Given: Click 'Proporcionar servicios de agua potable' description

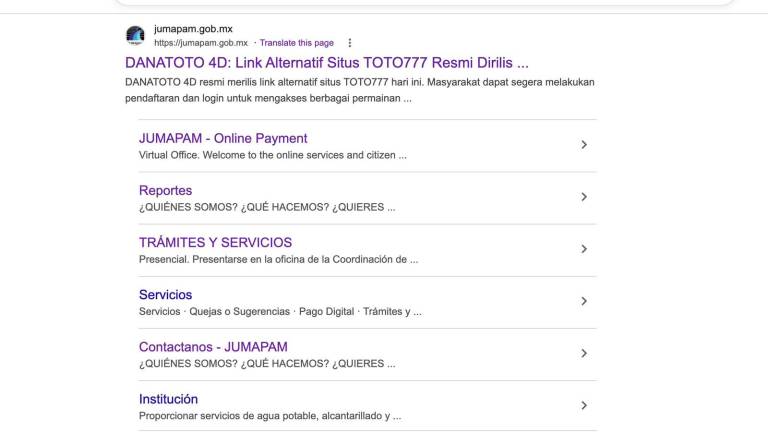Looking at the screenshot, I should coord(270,416).
